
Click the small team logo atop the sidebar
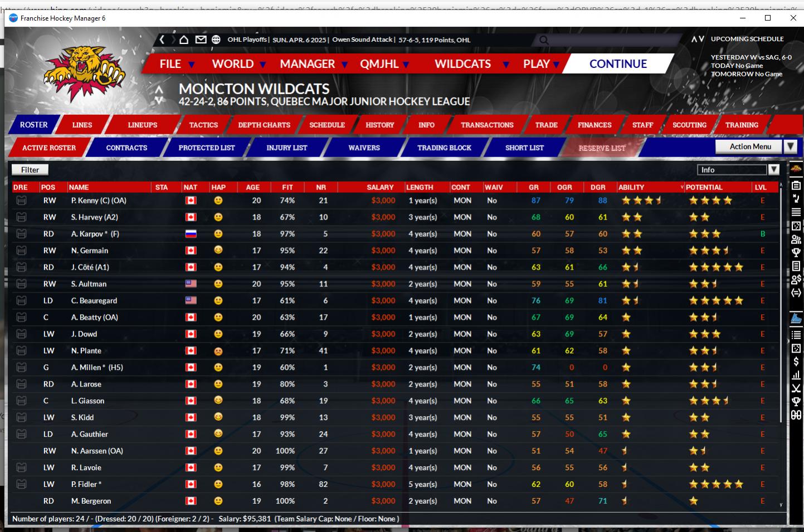pos(796,169)
